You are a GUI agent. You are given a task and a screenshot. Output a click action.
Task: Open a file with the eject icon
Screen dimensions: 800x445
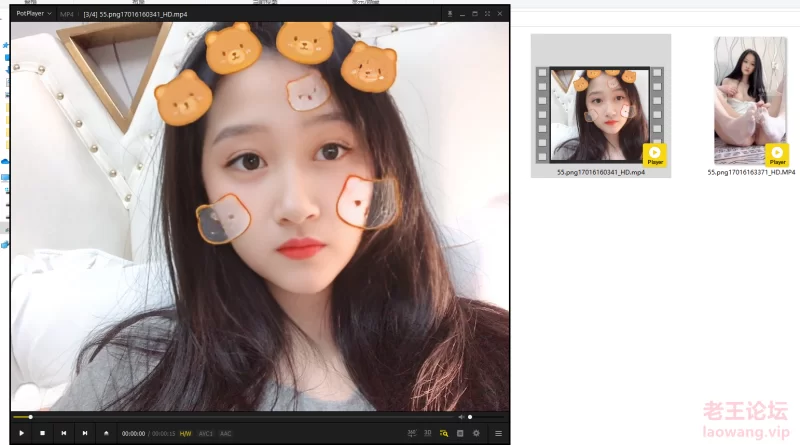pos(106,433)
